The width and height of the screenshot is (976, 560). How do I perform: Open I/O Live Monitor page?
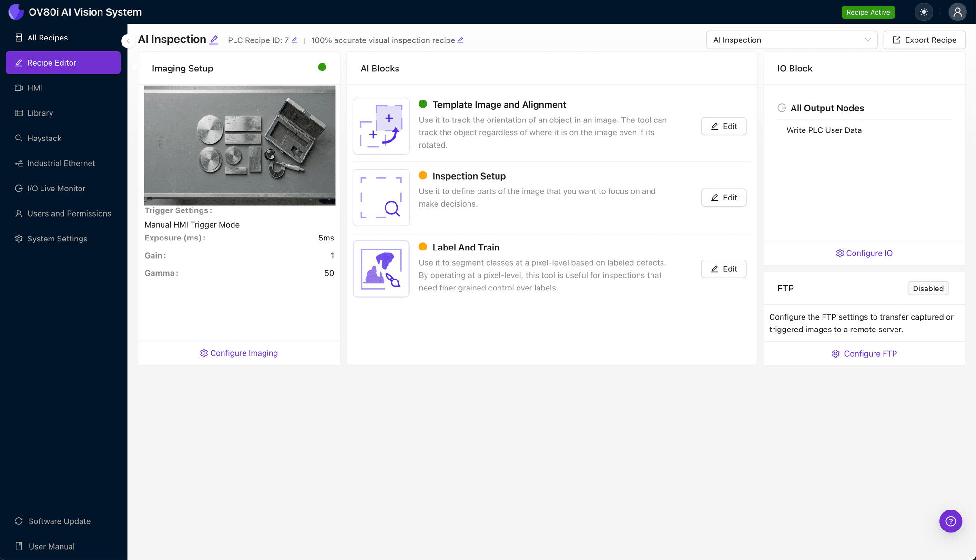[x=63, y=189]
